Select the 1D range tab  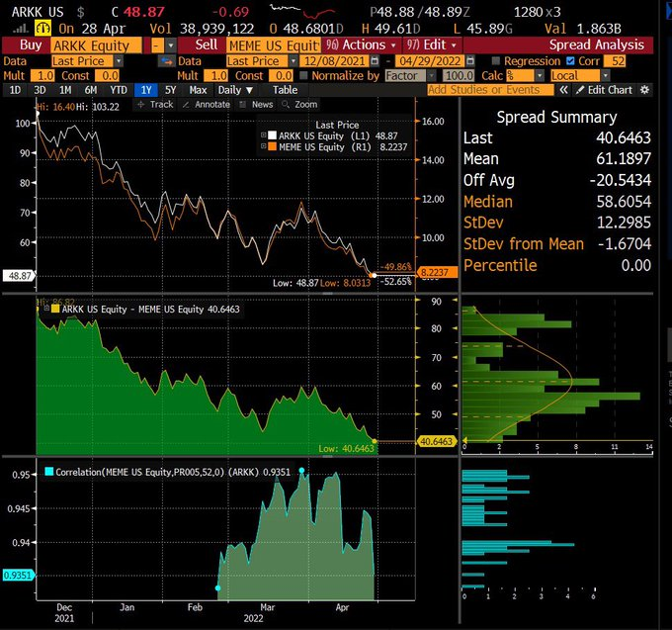(x=15, y=90)
